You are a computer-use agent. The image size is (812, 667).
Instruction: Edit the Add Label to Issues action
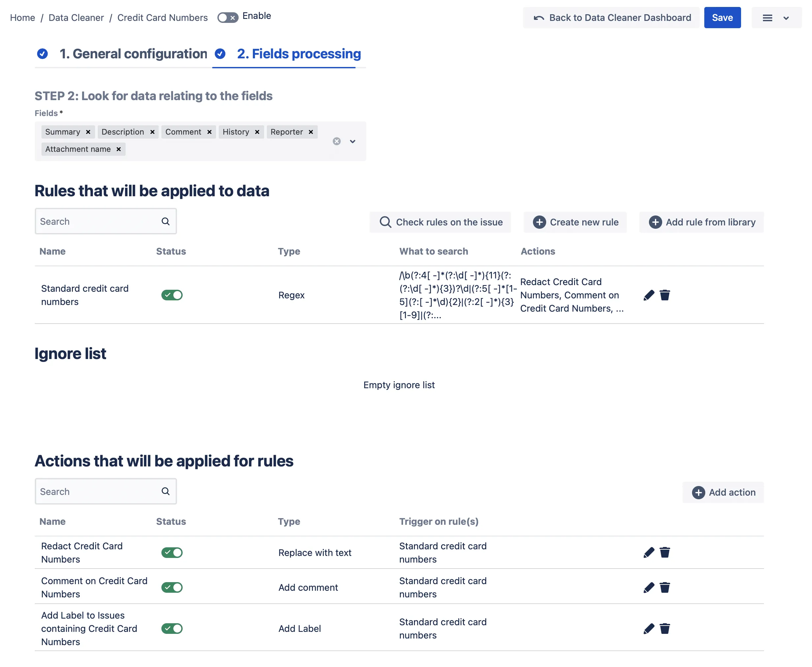point(649,629)
